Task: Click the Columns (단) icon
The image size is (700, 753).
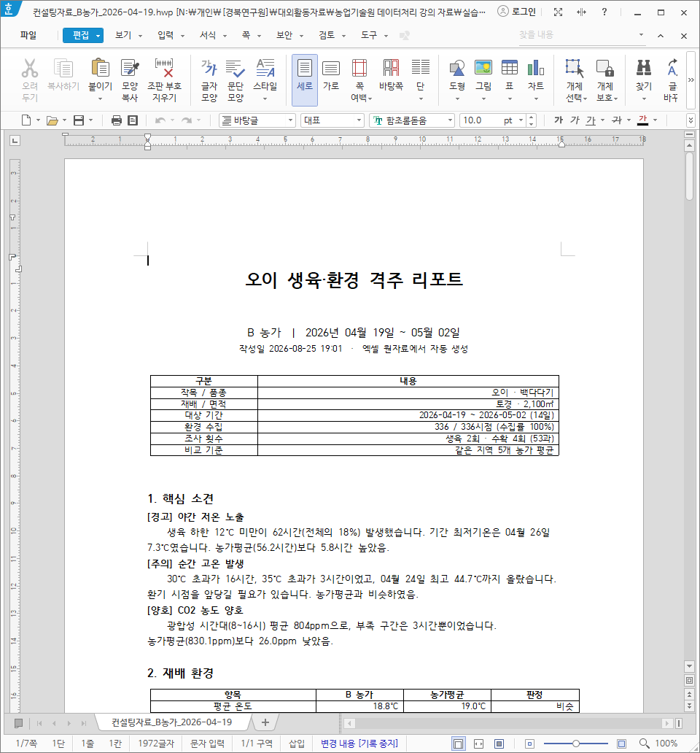Action: click(420, 69)
